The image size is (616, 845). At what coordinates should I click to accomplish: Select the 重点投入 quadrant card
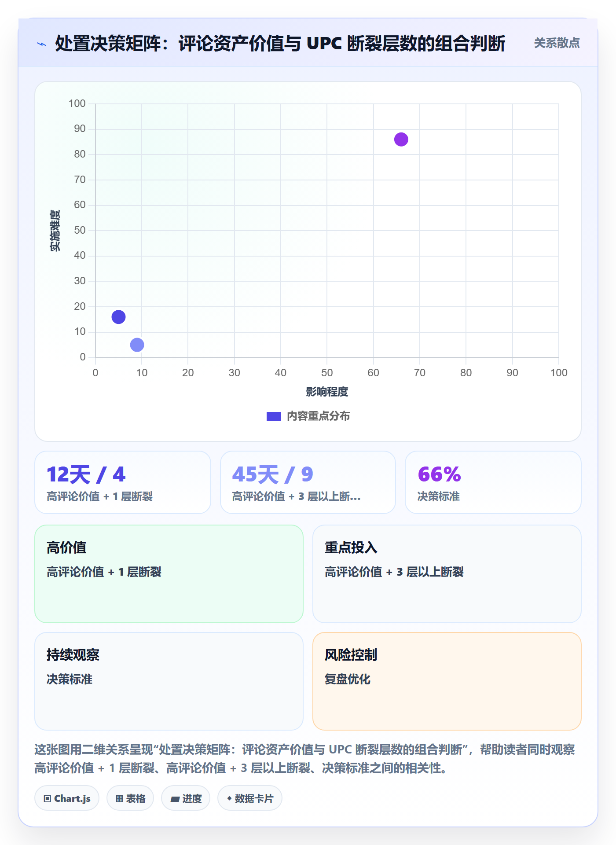(x=447, y=574)
